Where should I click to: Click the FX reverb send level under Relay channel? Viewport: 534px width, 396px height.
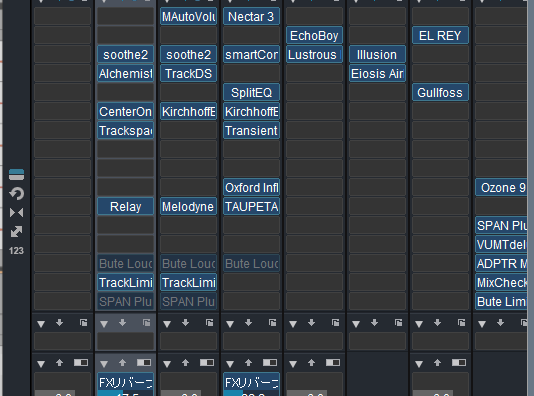(125, 384)
